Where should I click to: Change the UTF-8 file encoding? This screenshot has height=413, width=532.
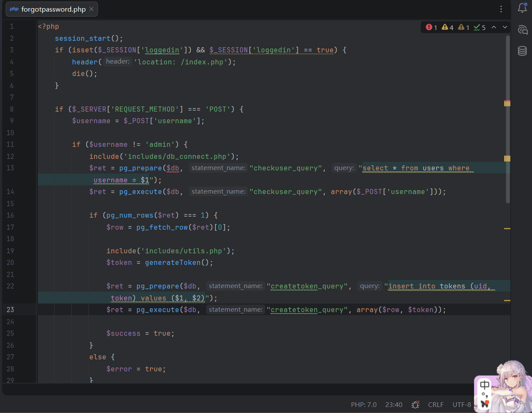(x=461, y=404)
